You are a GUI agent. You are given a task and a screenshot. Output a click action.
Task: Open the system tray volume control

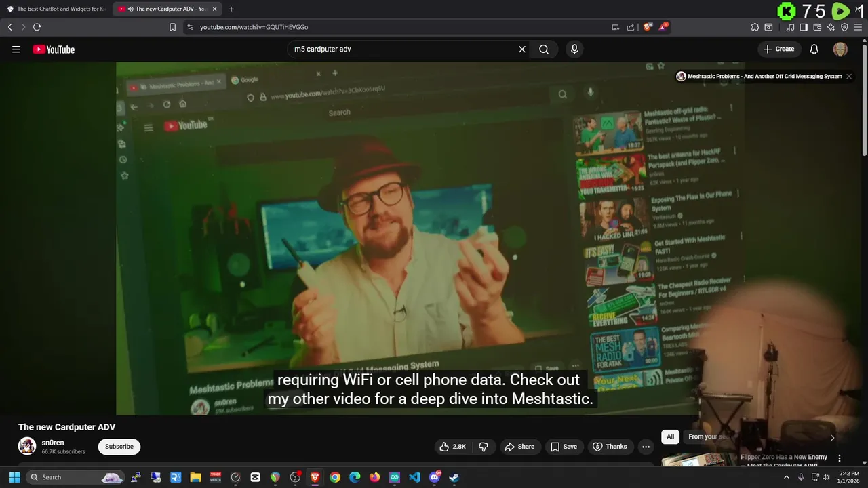pos(826,477)
